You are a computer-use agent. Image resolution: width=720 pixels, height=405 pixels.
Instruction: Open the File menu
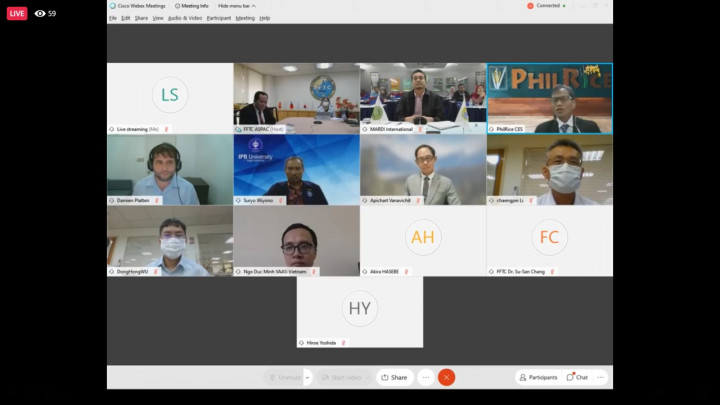113,18
